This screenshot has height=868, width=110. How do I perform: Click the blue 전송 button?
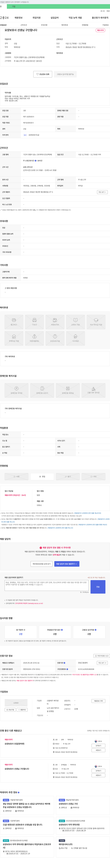pyautogui.click(x=98, y=587)
